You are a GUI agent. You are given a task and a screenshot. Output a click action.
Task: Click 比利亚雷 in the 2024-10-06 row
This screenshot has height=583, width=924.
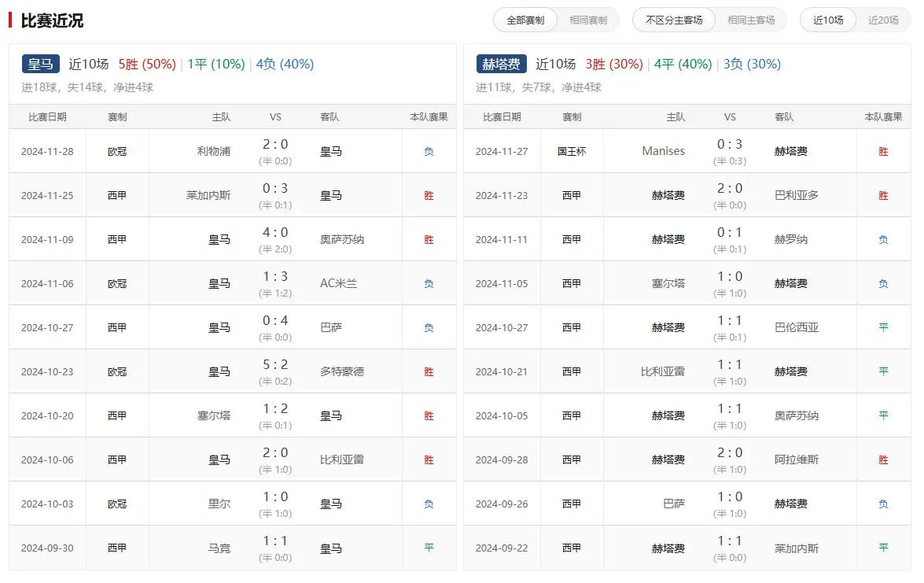342,459
